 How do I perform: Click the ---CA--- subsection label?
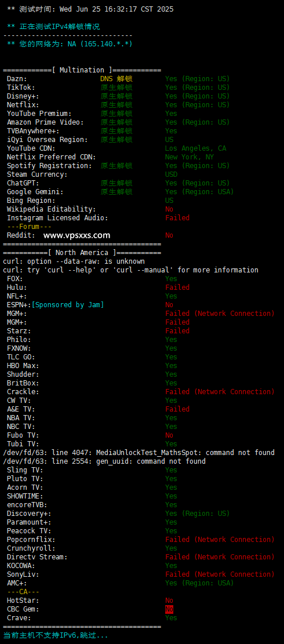point(23,592)
